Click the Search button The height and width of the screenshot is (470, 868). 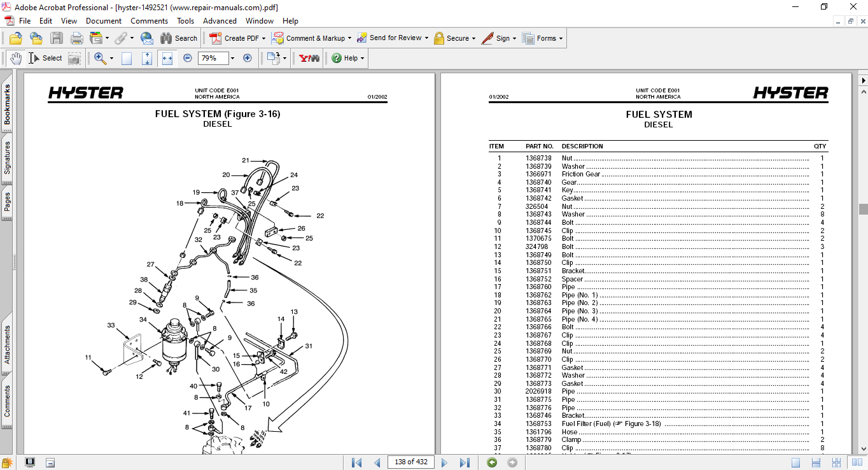click(x=179, y=38)
